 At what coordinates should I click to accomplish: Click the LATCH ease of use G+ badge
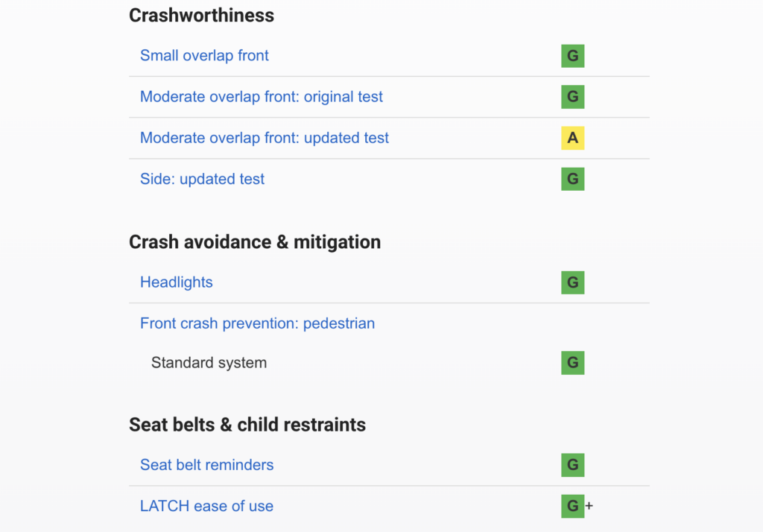(574, 506)
